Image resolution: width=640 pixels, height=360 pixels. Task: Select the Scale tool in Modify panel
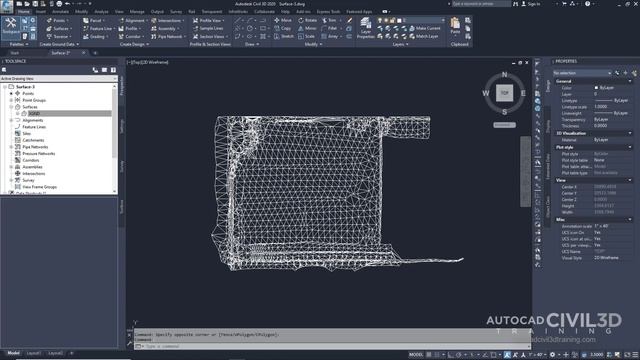[x=307, y=37]
